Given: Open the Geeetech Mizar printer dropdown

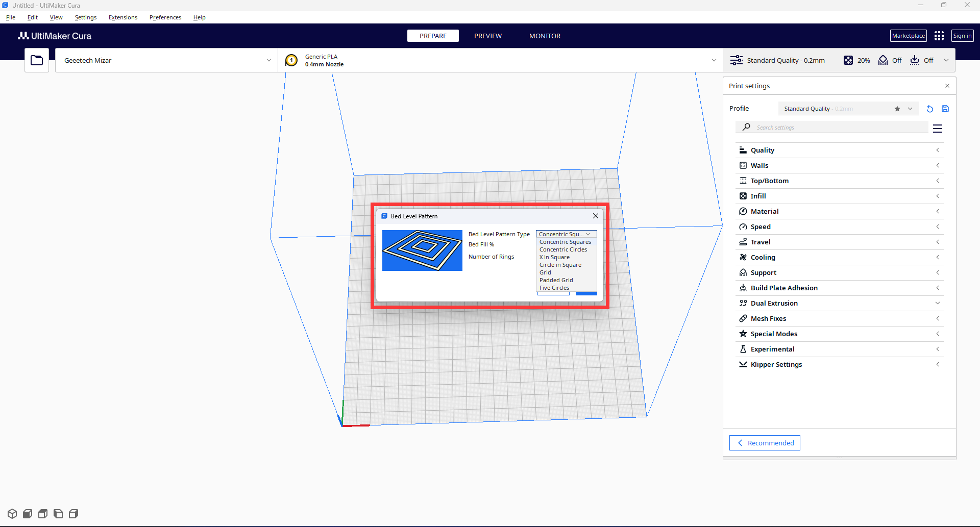Looking at the screenshot, I should point(167,60).
